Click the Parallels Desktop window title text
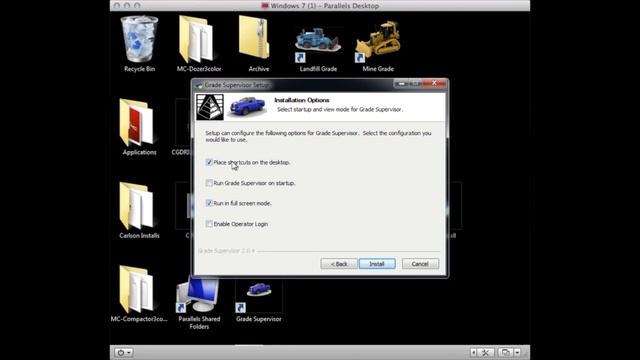The image size is (640, 360). [324, 6]
